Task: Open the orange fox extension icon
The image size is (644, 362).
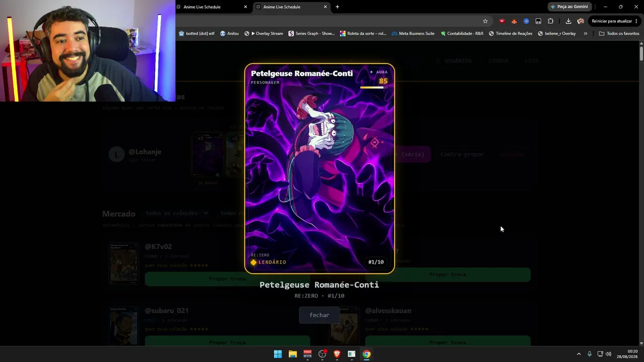Action: [514, 21]
